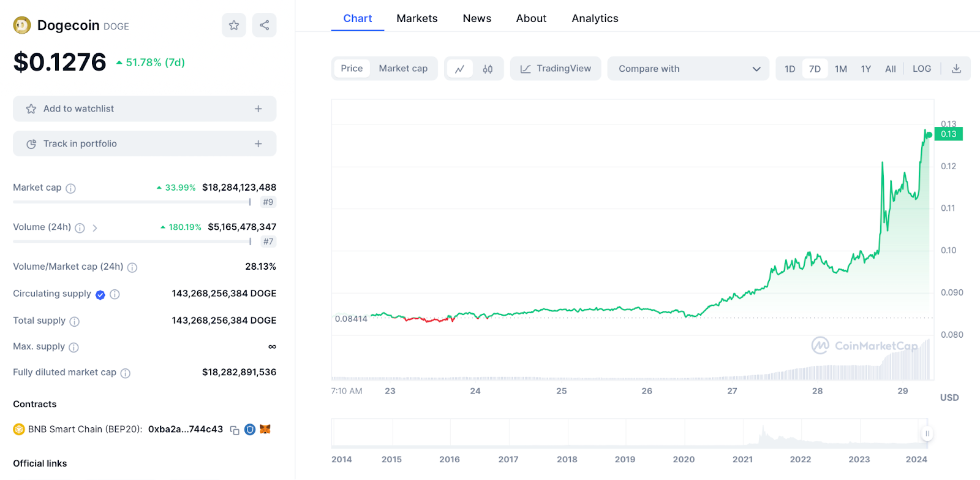Click info icon beside Market cap
980x480 pixels.
click(71, 188)
